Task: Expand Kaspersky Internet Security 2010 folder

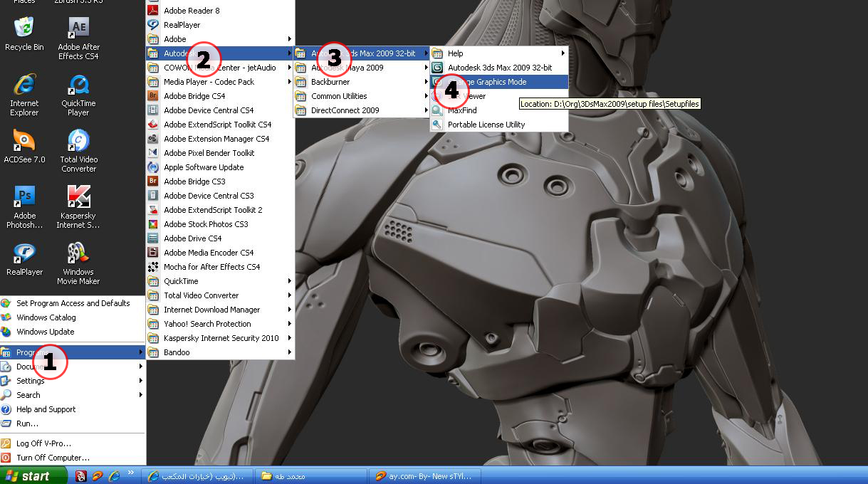Action: [x=220, y=338]
